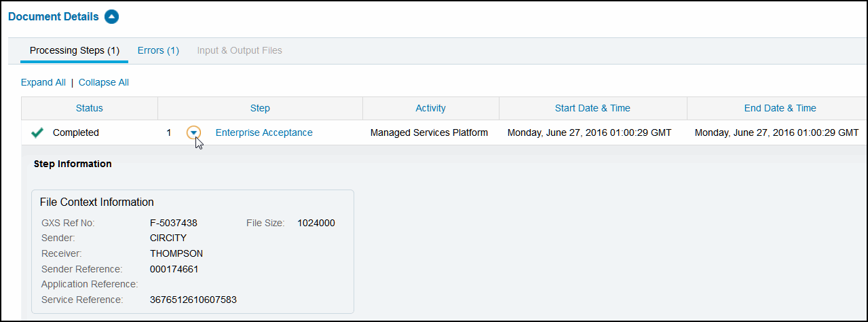
Task: Click the Service Reference number 3676512610607583
Action: (193, 300)
